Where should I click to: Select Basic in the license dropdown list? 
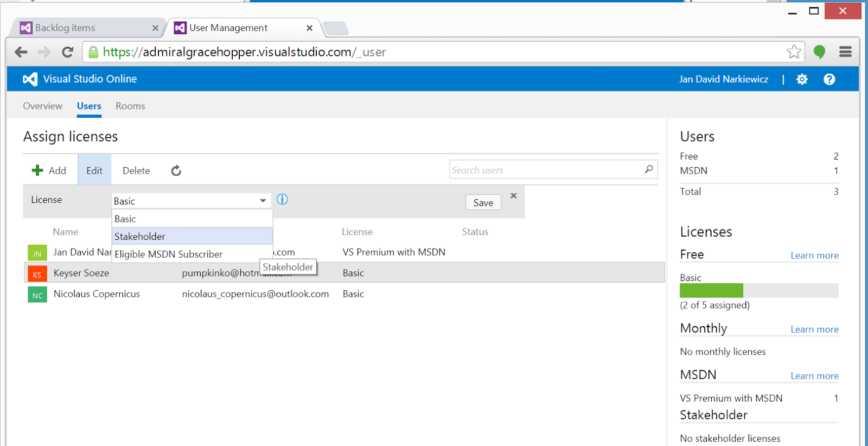click(192, 219)
